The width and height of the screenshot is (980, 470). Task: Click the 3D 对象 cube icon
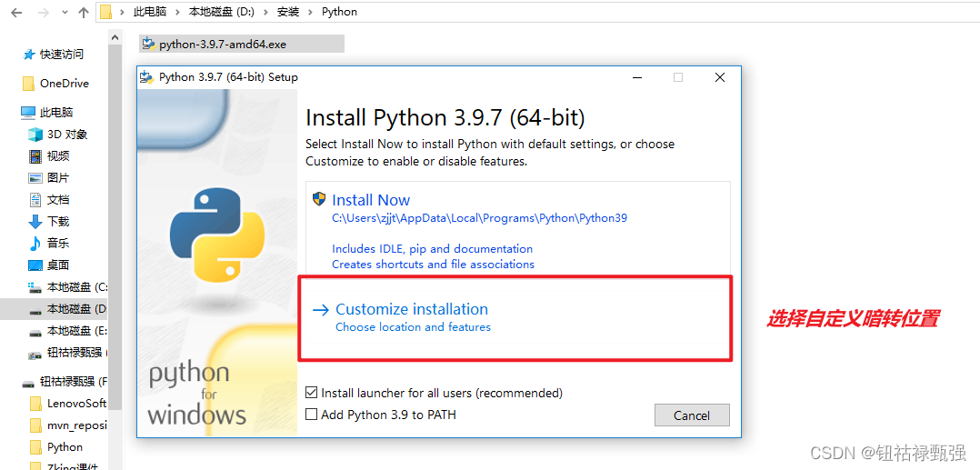tap(35, 135)
